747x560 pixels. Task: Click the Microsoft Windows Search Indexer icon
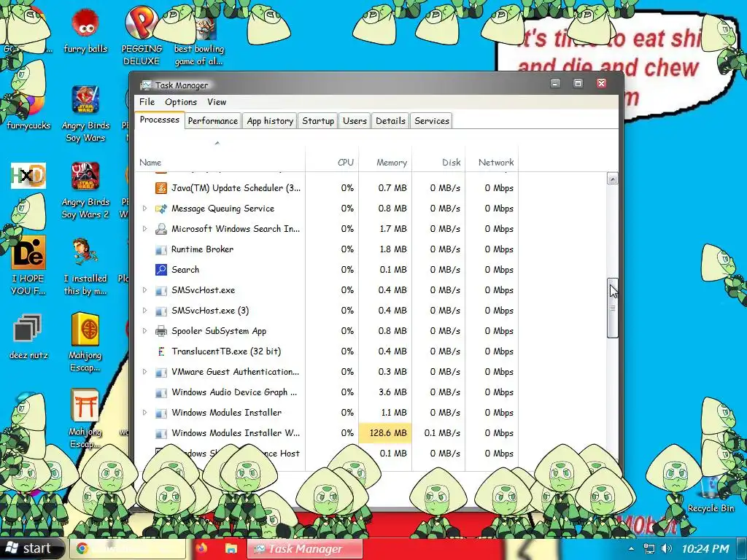161,229
